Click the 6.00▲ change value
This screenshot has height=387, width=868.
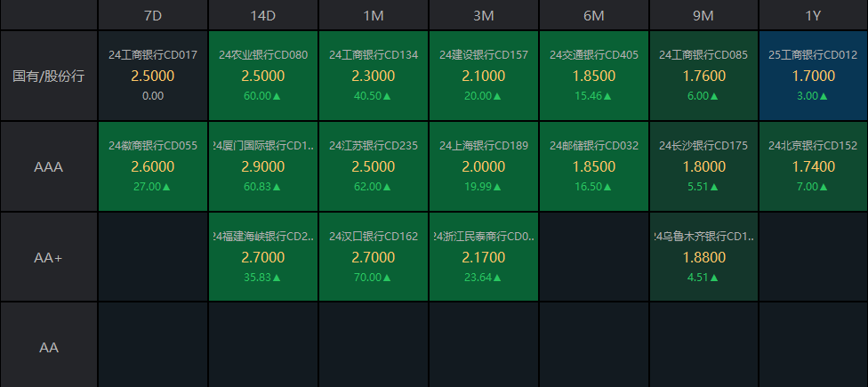pos(703,96)
